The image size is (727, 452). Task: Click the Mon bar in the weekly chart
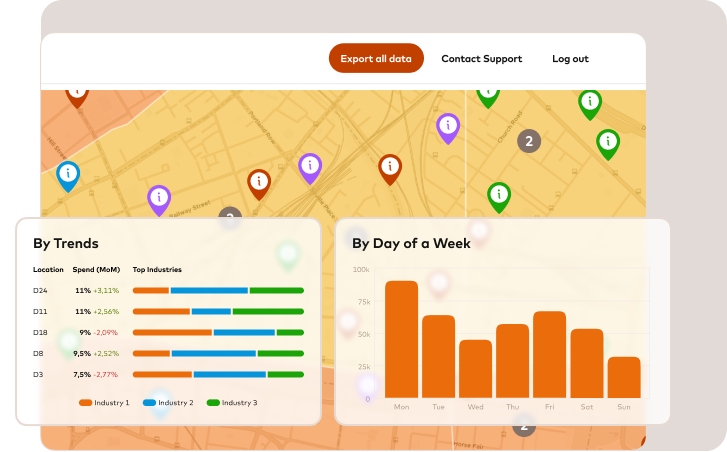(x=402, y=340)
